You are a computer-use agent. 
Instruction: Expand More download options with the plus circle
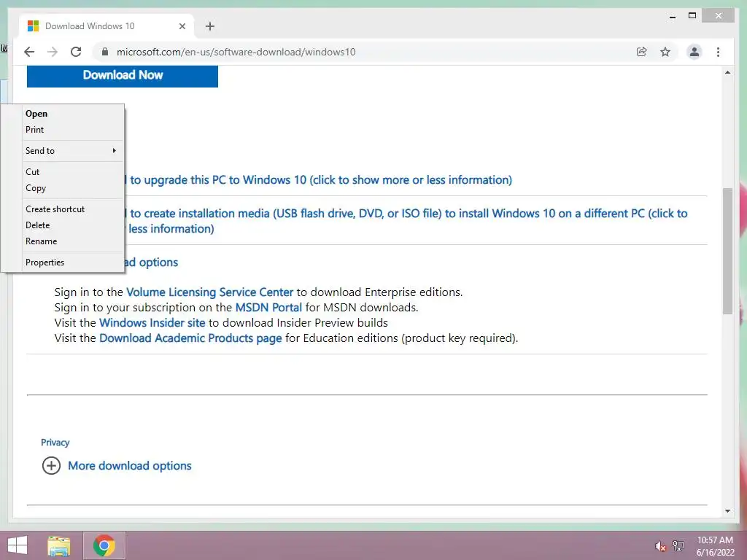pos(52,466)
